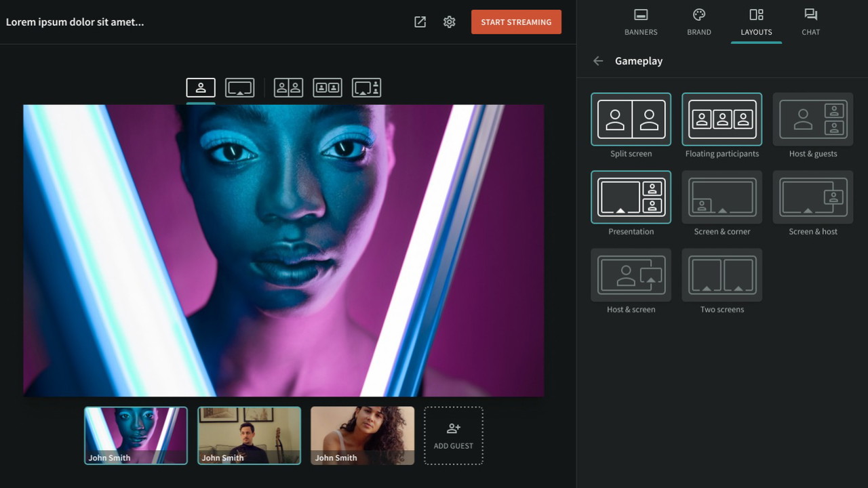
Task: Select screen-share only layout above the preview
Action: 239,87
